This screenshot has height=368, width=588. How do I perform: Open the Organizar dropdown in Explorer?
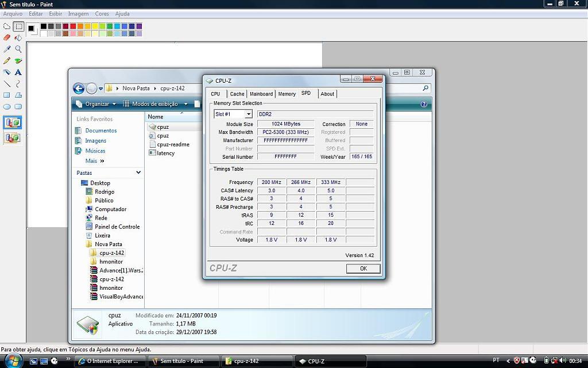point(96,104)
